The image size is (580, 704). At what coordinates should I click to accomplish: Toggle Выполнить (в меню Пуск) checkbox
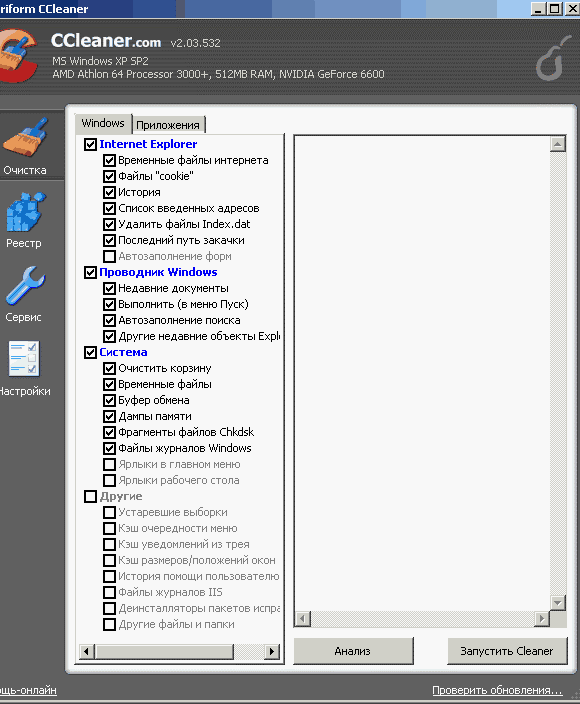coord(109,304)
